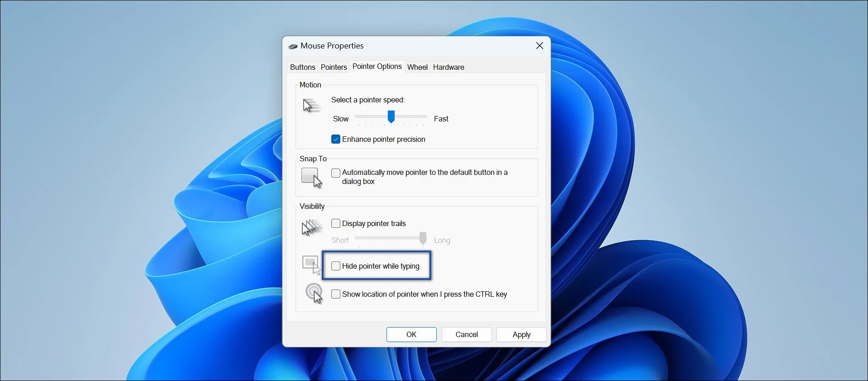Open the Pointers tab
Screen dimensions: 868x381
pos(334,67)
